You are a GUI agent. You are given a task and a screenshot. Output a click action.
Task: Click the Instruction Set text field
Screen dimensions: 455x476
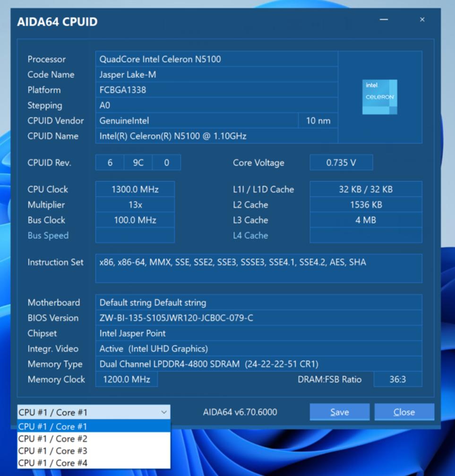(258, 268)
